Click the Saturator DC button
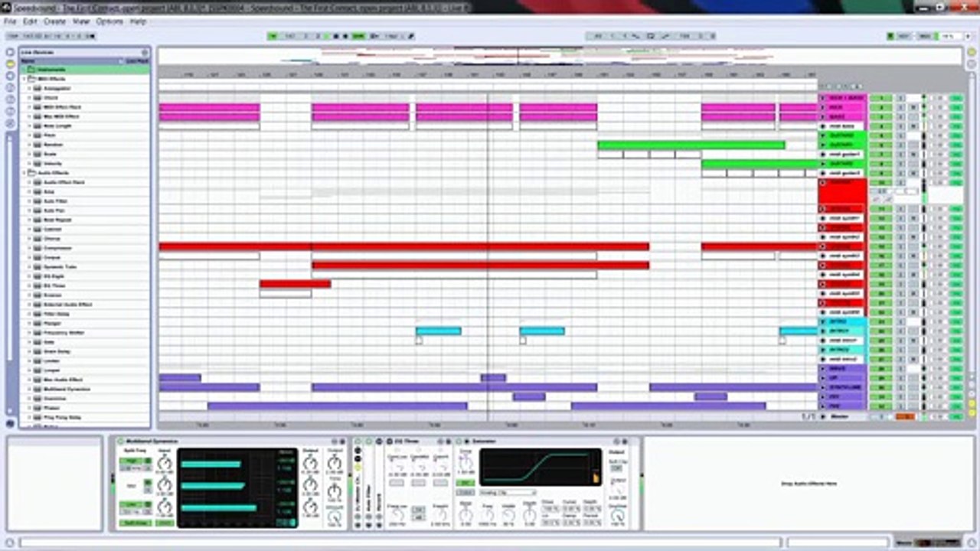980x551 pixels. [x=465, y=483]
